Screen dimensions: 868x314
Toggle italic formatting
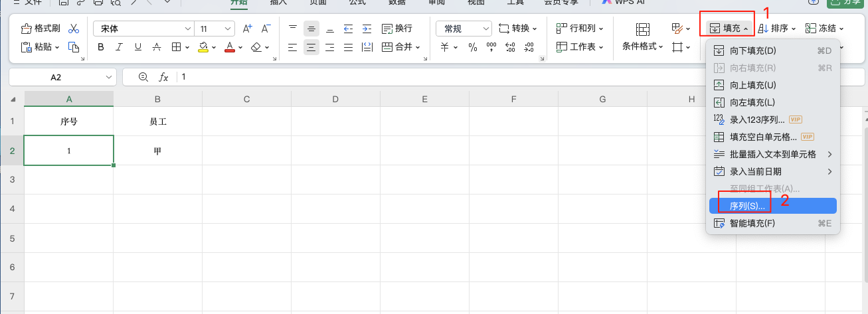point(120,47)
